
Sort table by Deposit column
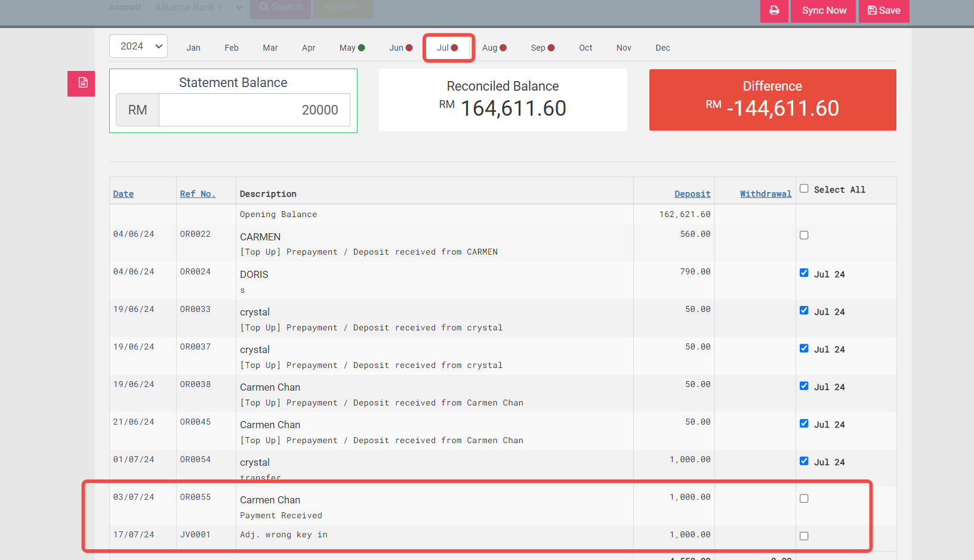click(x=692, y=194)
